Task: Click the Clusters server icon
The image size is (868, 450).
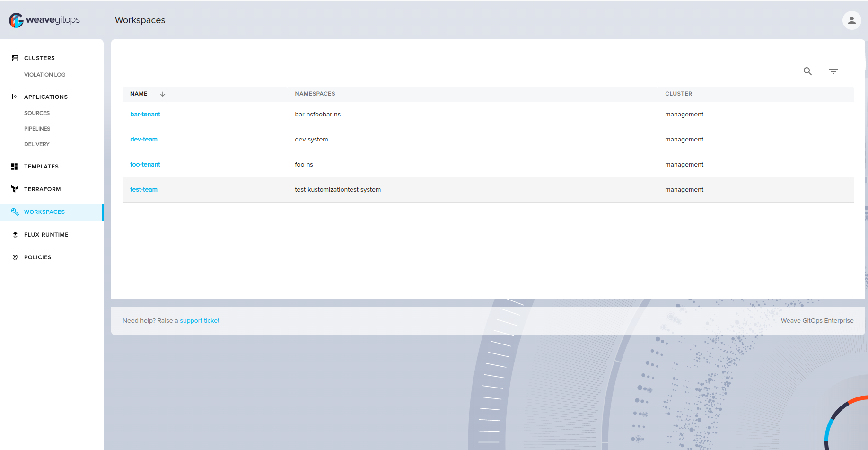Action: pos(15,58)
